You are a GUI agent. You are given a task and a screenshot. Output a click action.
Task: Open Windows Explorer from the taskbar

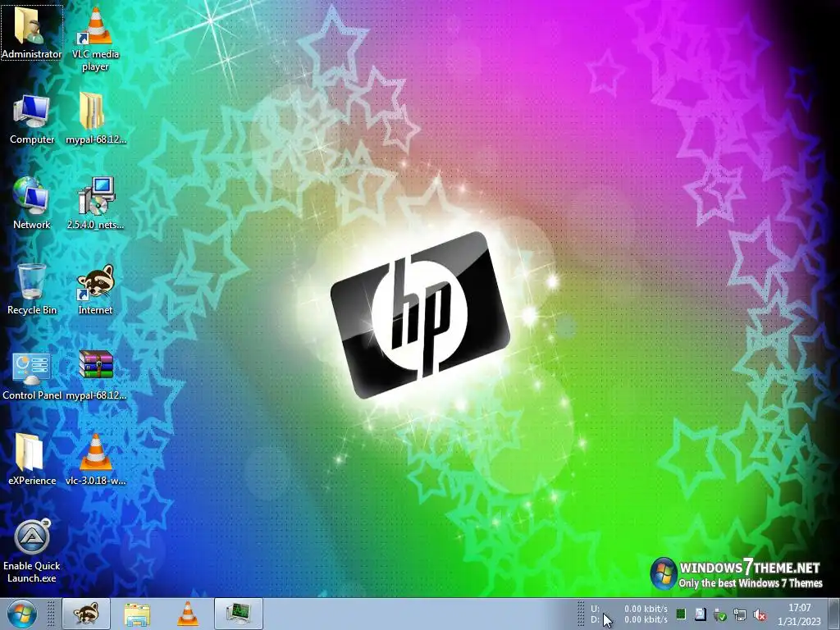(x=137, y=614)
